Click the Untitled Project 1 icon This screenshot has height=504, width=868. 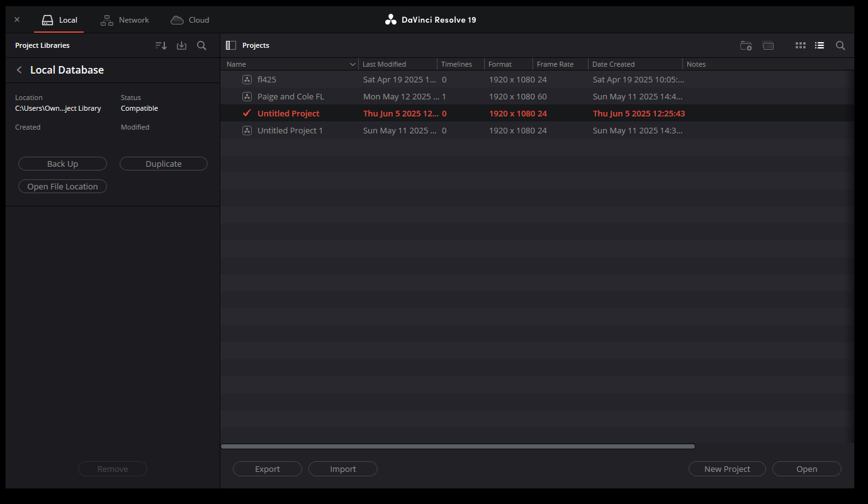click(247, 130)
